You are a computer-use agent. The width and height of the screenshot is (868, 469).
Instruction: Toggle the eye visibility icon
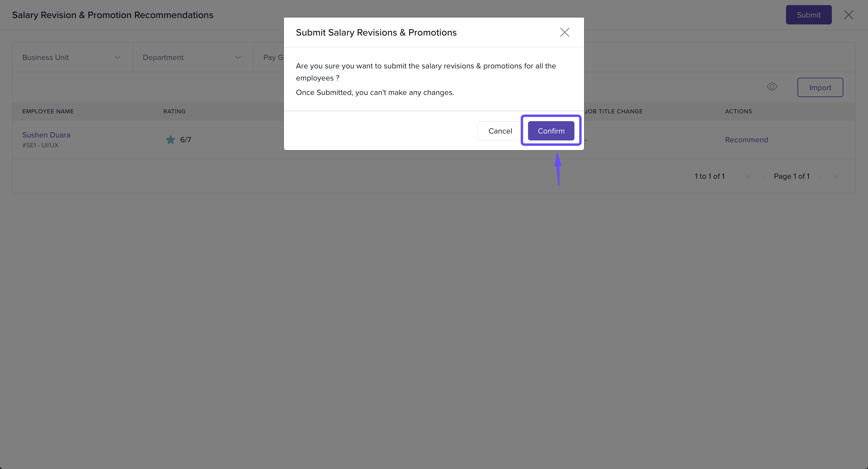(x=772, y=87)
